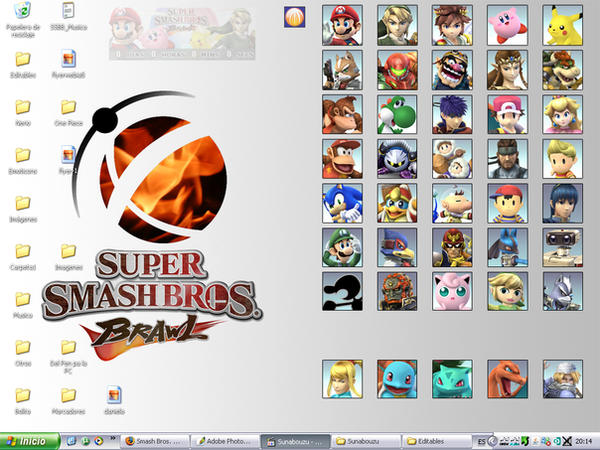This screenshot has width=600, height=450.
Task: Select the SSBB_Música file on desktop
Action: coord(68,16)
